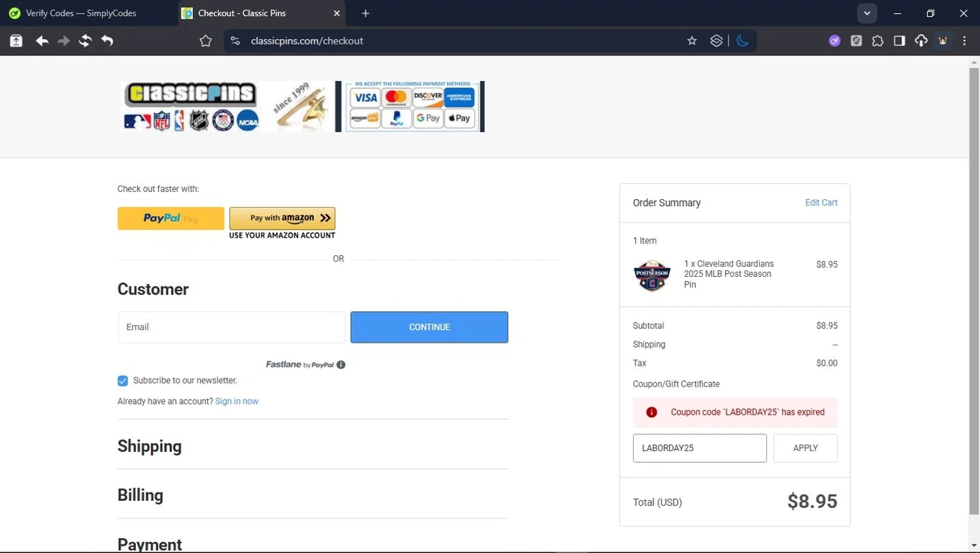Check out with the PayPal button
This screenshot has height=553, width=980.
(171, 218)
